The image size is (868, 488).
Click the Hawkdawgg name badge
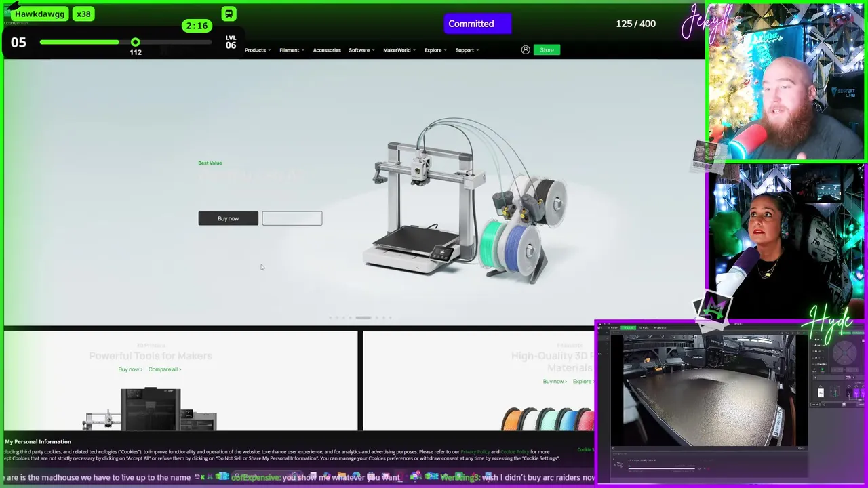point(40,14)
